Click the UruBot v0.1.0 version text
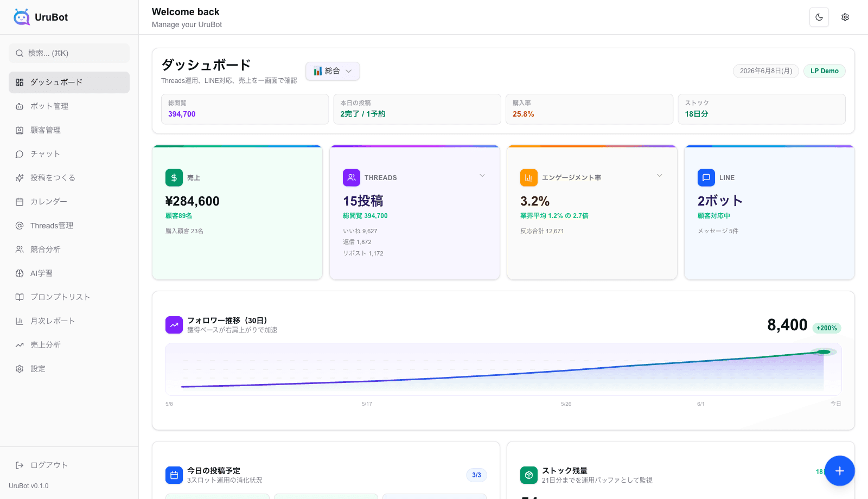868x499 pixels. point(29,486)
